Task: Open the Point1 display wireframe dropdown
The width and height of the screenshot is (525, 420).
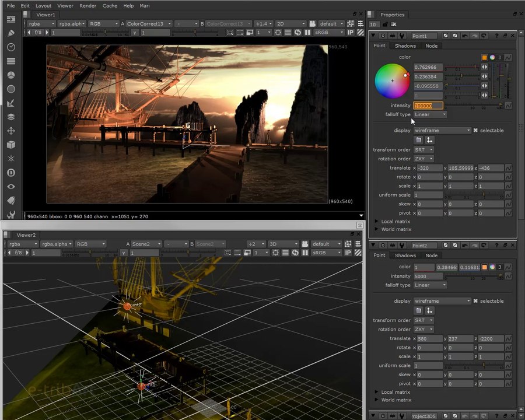Action: pos(442,130)
